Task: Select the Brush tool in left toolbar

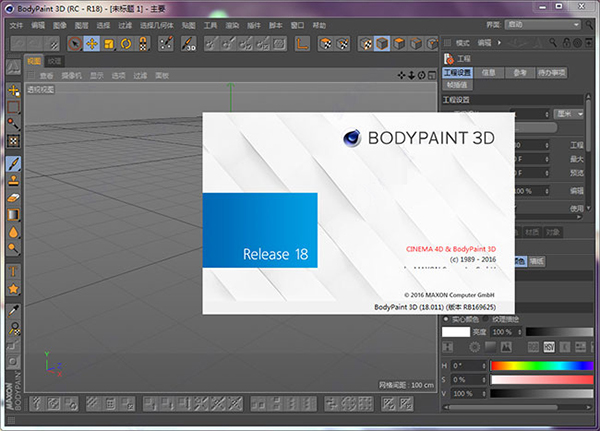Action: click(x=14, y=163)
